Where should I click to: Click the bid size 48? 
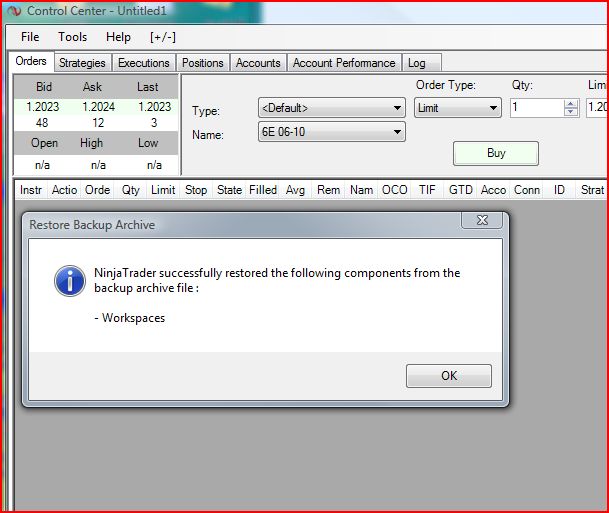[x=42, y=123]
